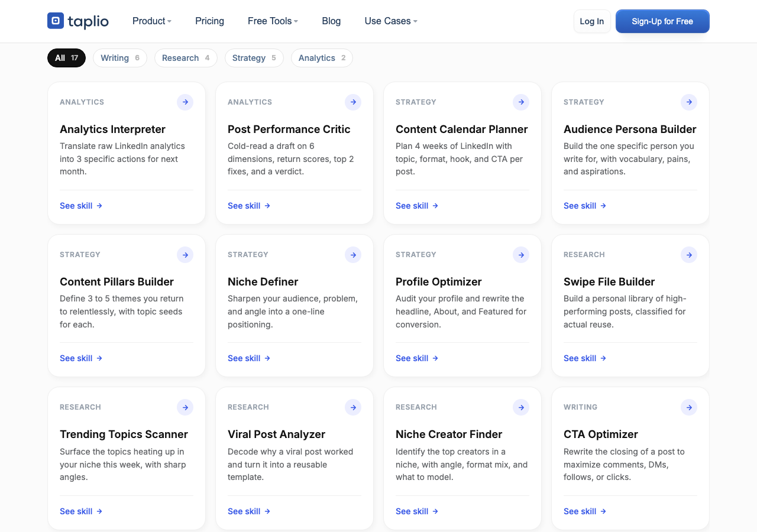
Task: Go to the Pricing page
Action: 209,21
